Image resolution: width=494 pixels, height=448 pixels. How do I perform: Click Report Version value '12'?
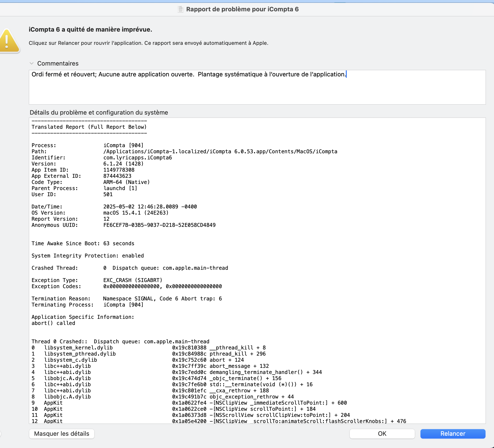click(x=106, y=219)
